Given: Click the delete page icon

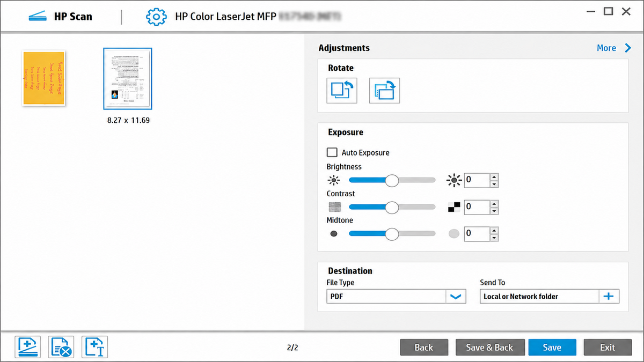Looking at the screenshot, I should pos(61,347).
